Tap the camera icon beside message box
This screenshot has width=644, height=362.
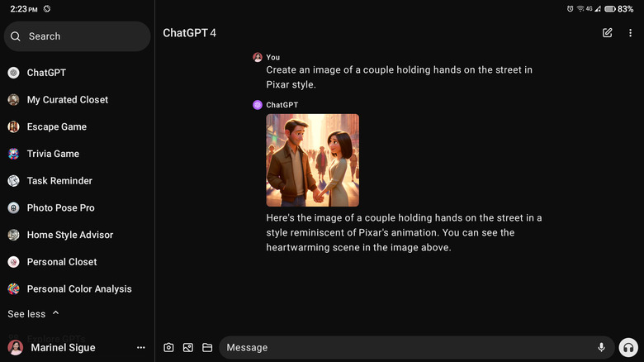[x=168, y=348]
